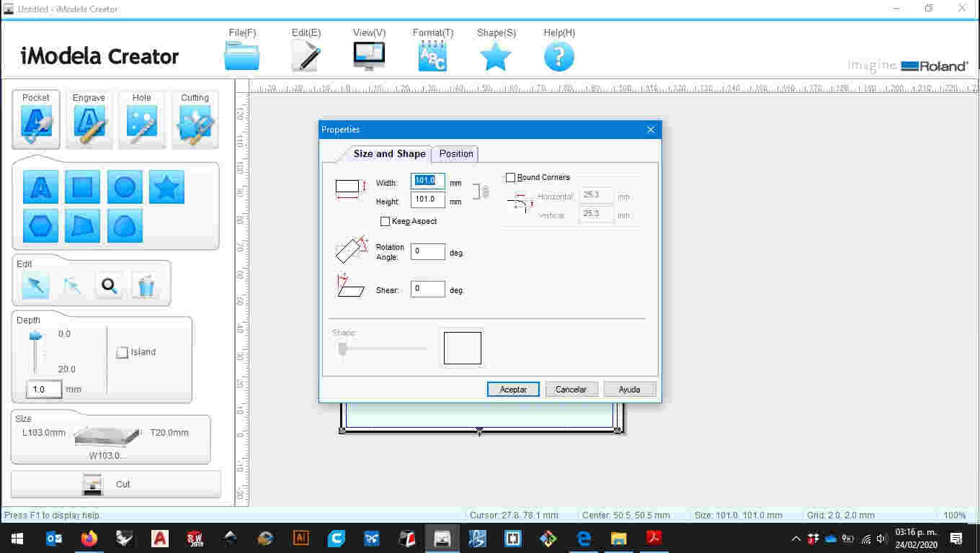Click the Depth value field showing 1.0

tap(44, 390)
